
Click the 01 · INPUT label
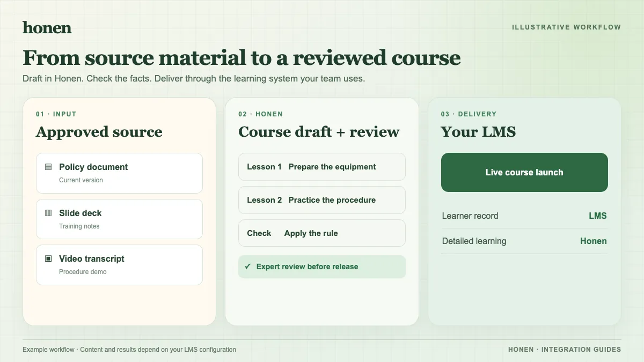56,114
